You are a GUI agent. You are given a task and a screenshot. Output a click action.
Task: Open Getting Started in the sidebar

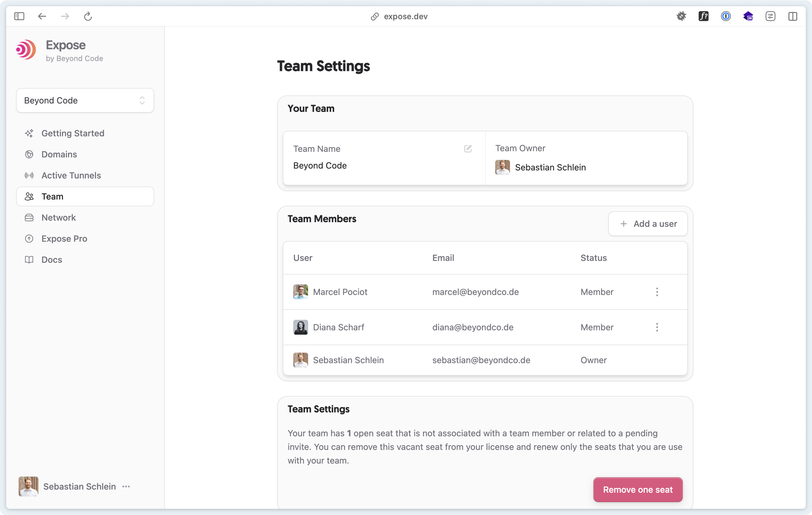85,133
